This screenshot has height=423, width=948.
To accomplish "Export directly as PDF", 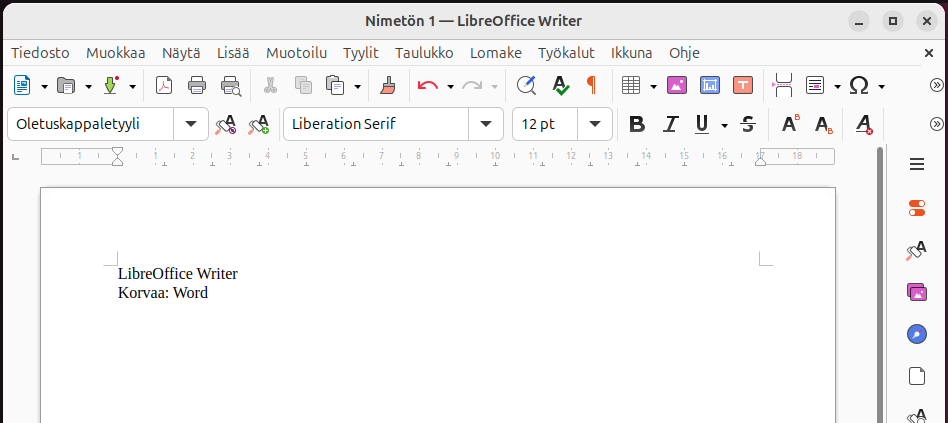I will (x=164, y=86).
